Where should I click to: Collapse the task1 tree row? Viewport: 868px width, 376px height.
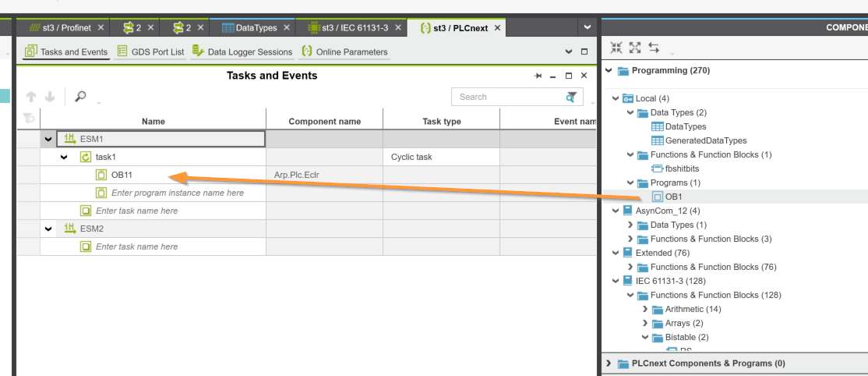[x=65, y=157]
